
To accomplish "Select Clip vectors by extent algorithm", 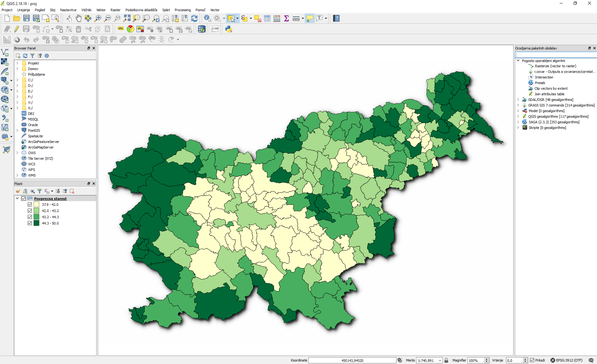I will 551,88.
